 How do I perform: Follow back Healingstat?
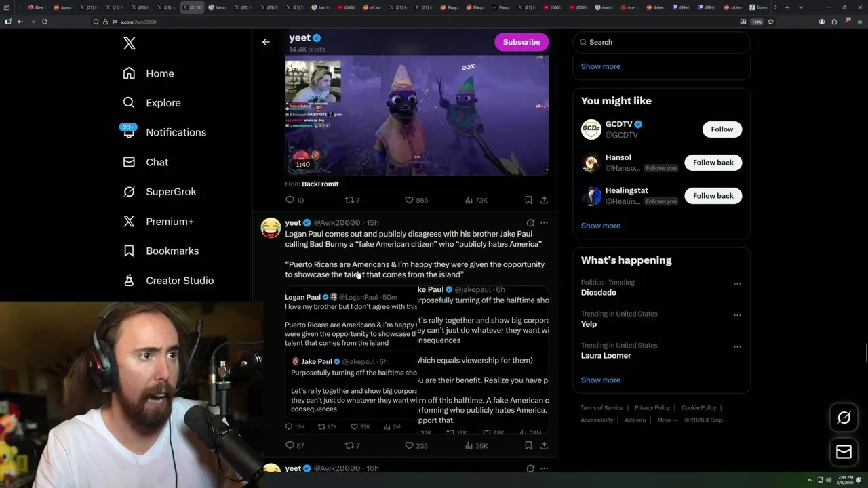point(713,196)
